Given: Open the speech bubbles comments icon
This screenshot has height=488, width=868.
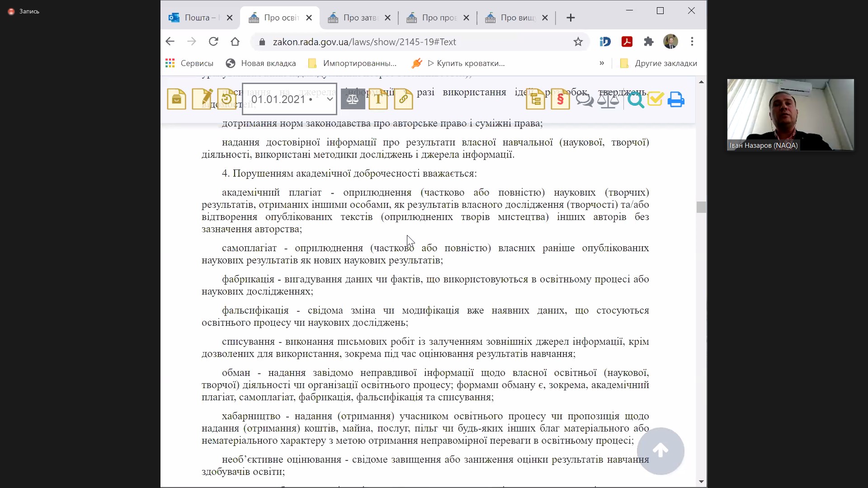Looking at the screenshot, I should 585,99.
